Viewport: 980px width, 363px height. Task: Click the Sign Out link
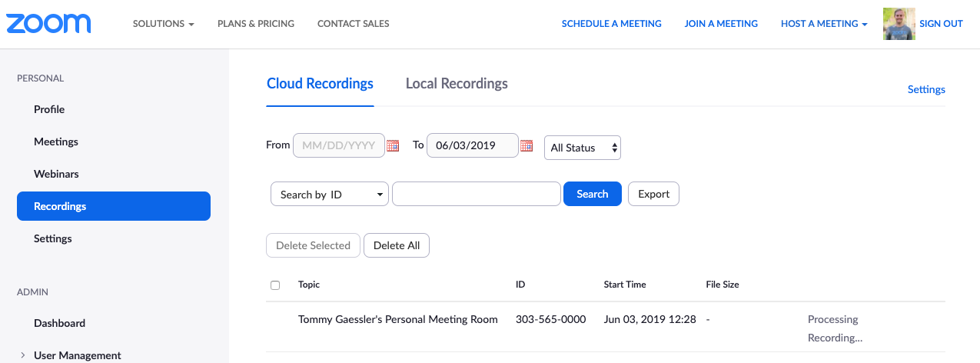[x=941, y=24]
